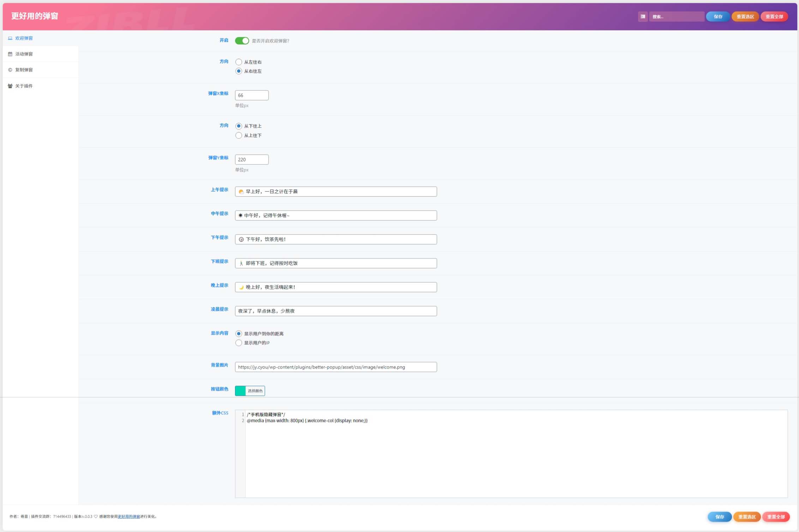The height and width of the screenshot is (532, 799).
Task: Click the green 按钮颜色 swatch
Action: pyautogui.click(x=240, y=391)
